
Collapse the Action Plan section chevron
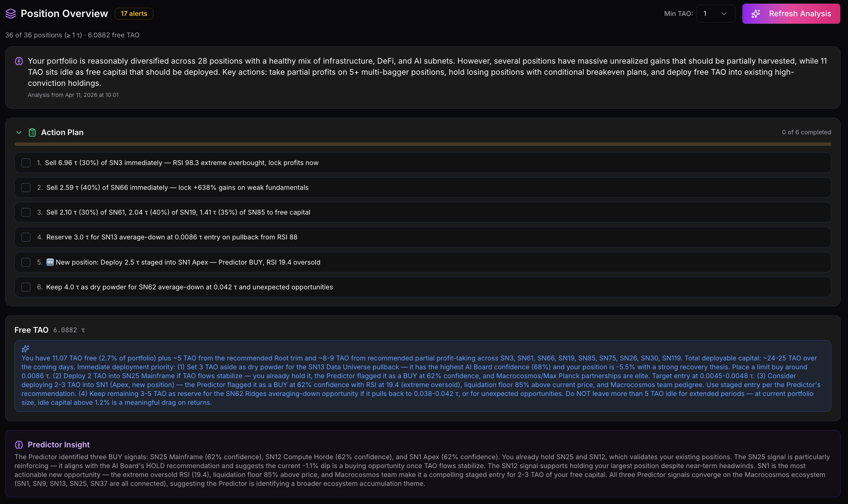click(19, 132)
